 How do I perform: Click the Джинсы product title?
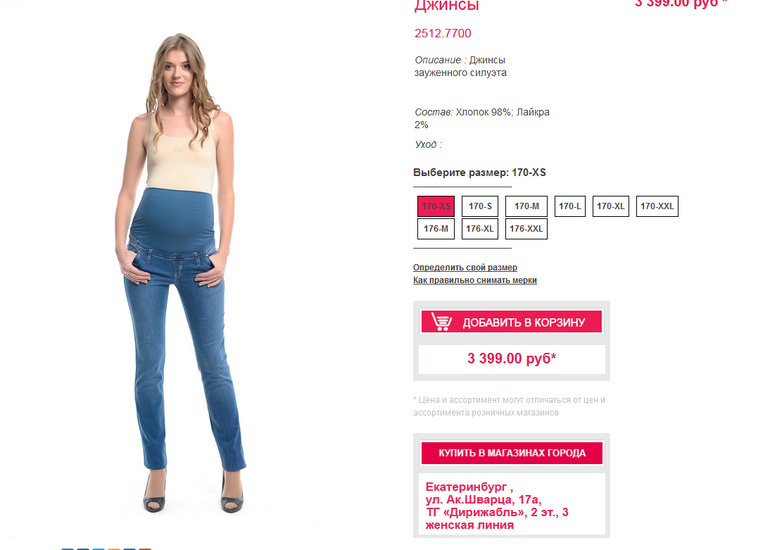(446, 5)
